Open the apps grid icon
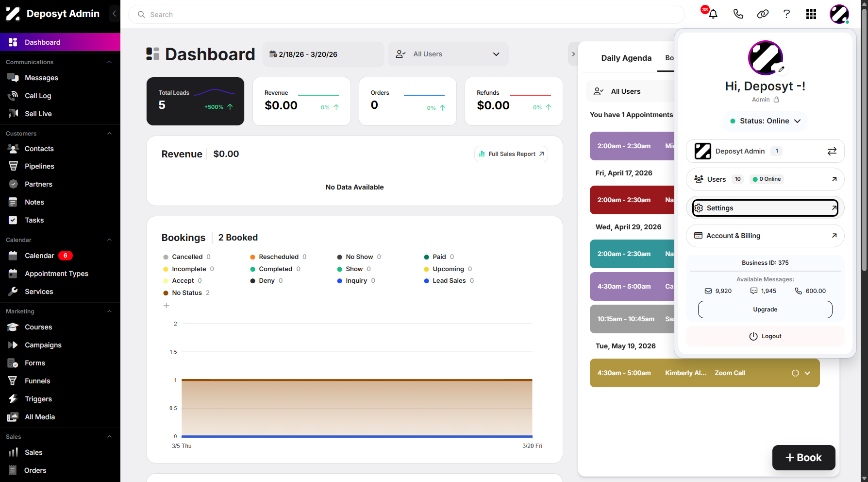868x482 pixels. (x=811, y=14)
